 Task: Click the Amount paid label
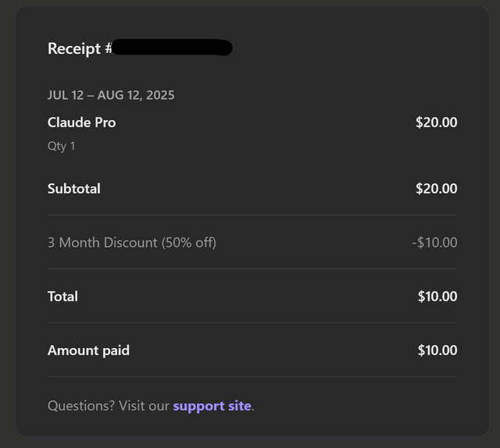88,350
